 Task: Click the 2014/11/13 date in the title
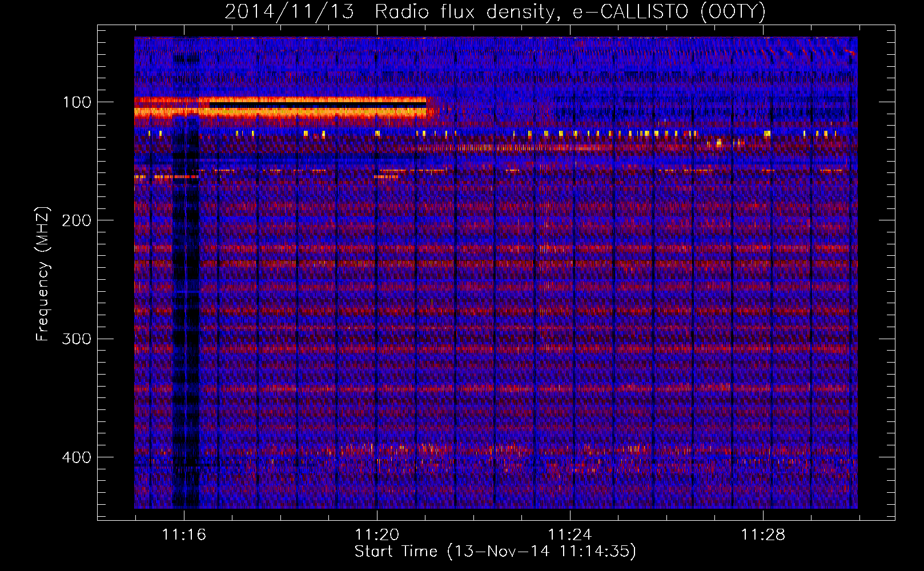(x=289, y=11)
